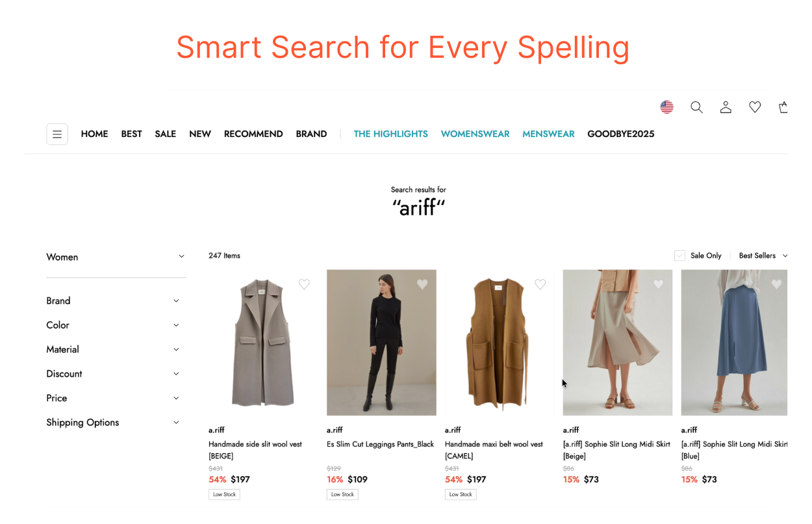
Task: Open the wishlist heart in header
Action: 755,107
